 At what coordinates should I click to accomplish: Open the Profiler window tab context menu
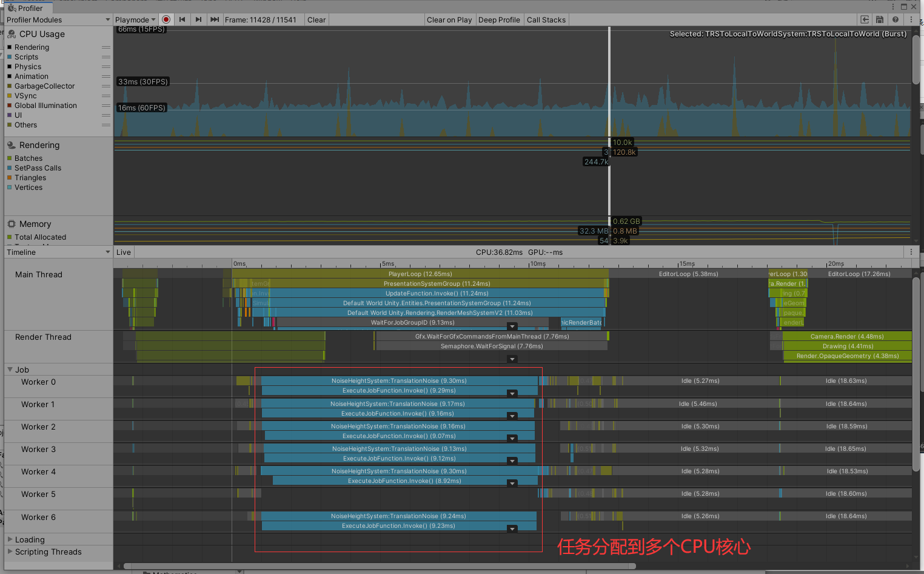pos(893,7)
